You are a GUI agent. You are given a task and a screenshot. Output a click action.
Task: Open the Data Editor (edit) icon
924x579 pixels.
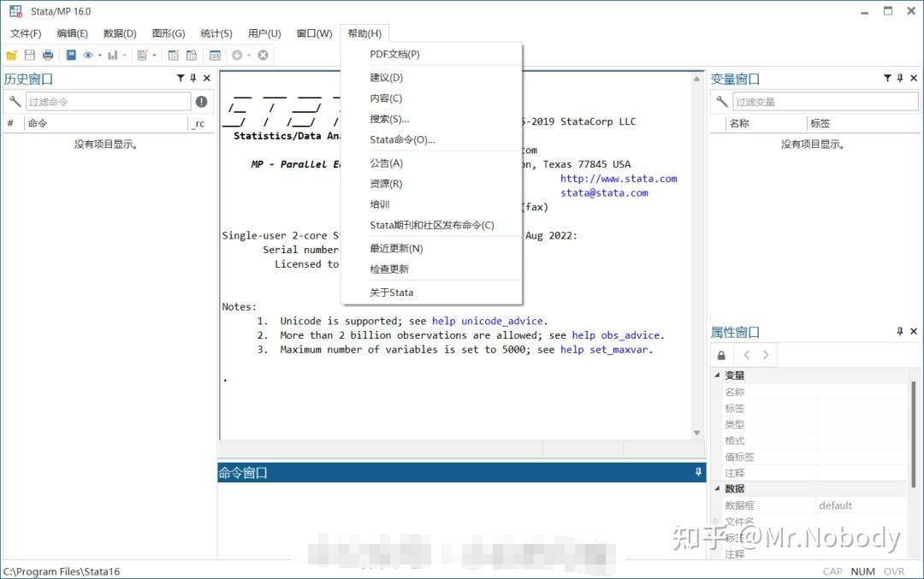click(173, 56)
